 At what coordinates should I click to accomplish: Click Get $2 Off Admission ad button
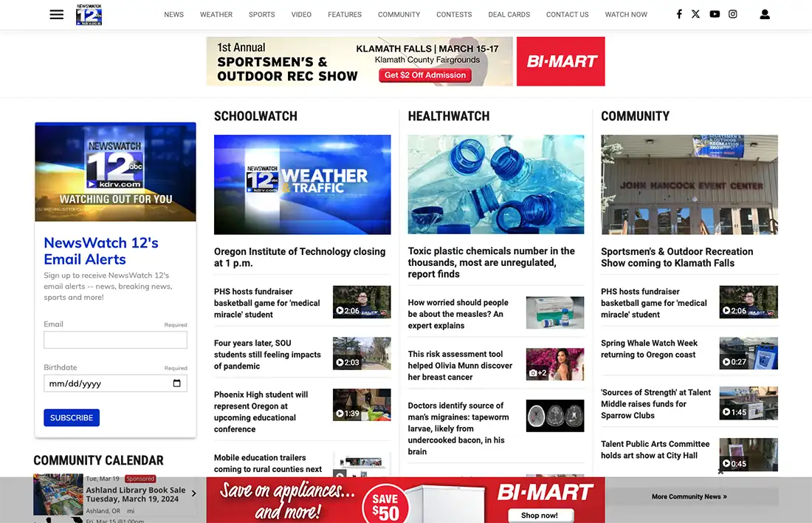[424, 75]
